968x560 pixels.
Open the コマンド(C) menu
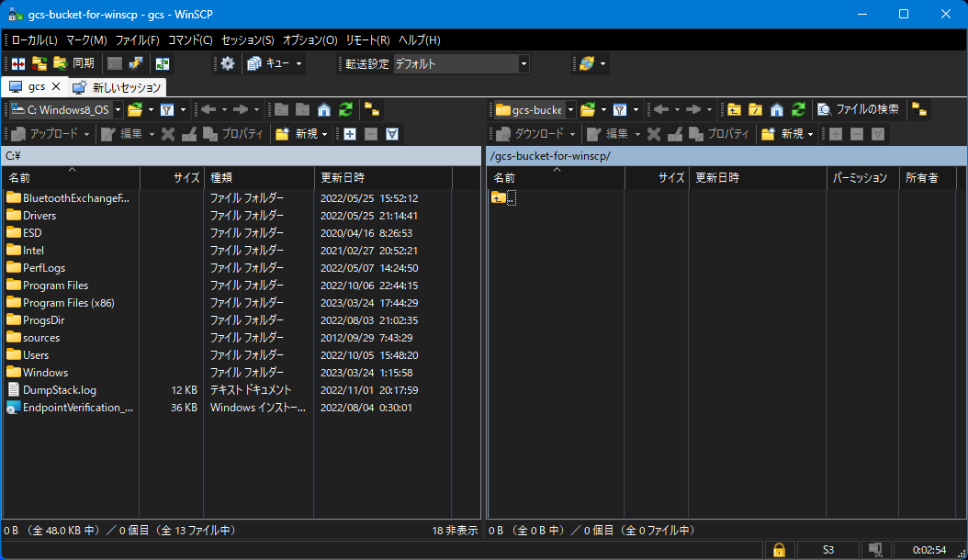point(190,40)
